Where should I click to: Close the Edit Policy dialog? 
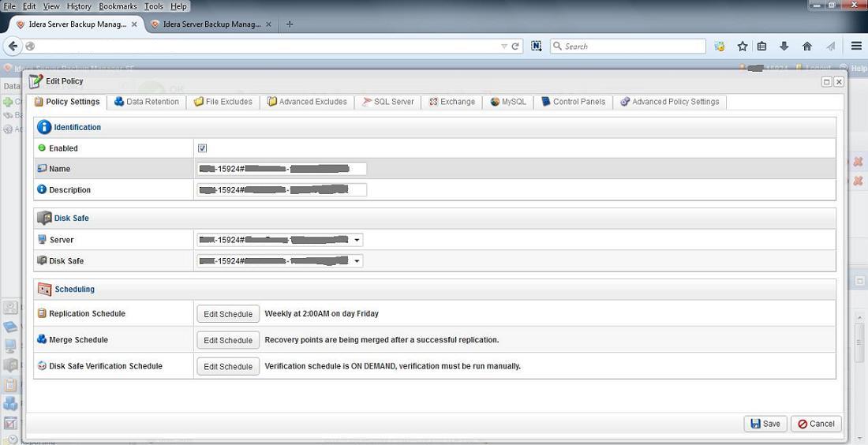pos(839,82)
